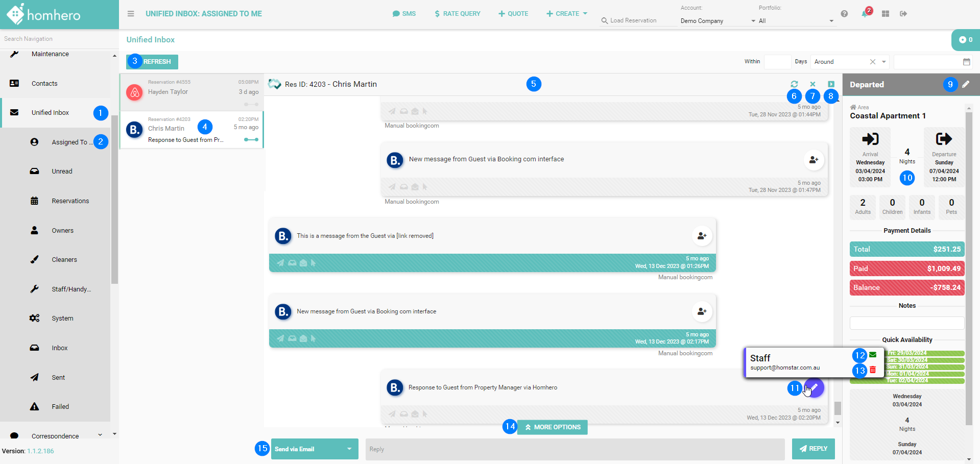Expand the Around date filter dropdown
980x464 pixels.
[883, 62]
